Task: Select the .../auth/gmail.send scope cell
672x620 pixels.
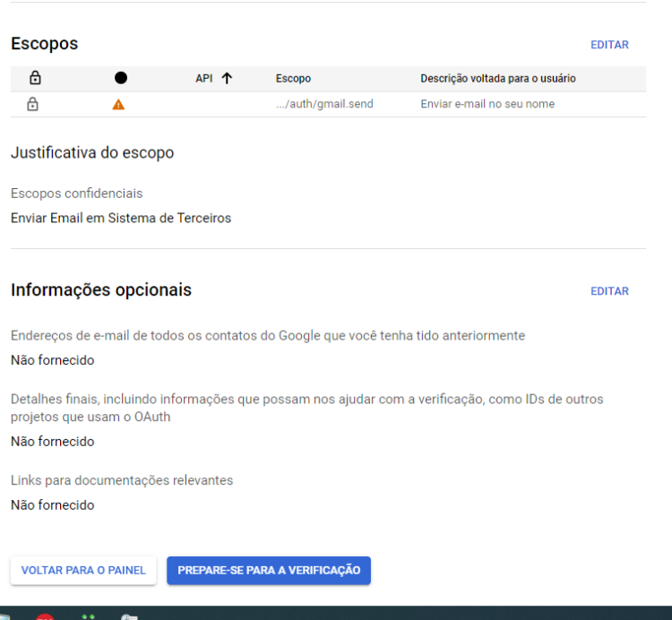Action: [x=324, y=104]
